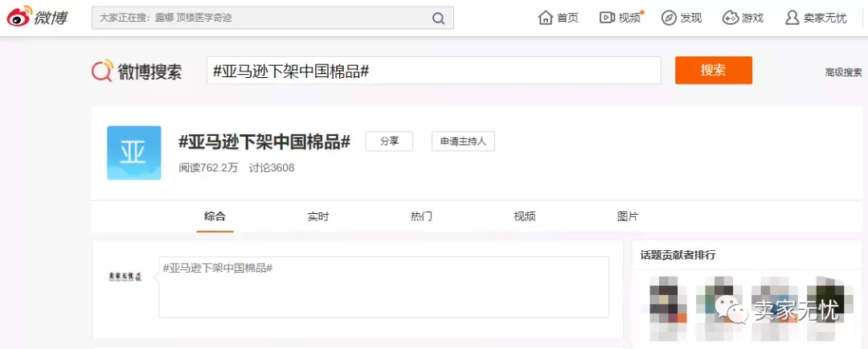The width and height of the screenshot is (868, 349).
Task: Click the 阅读762.2万 read count
Action: pos(208,167)
